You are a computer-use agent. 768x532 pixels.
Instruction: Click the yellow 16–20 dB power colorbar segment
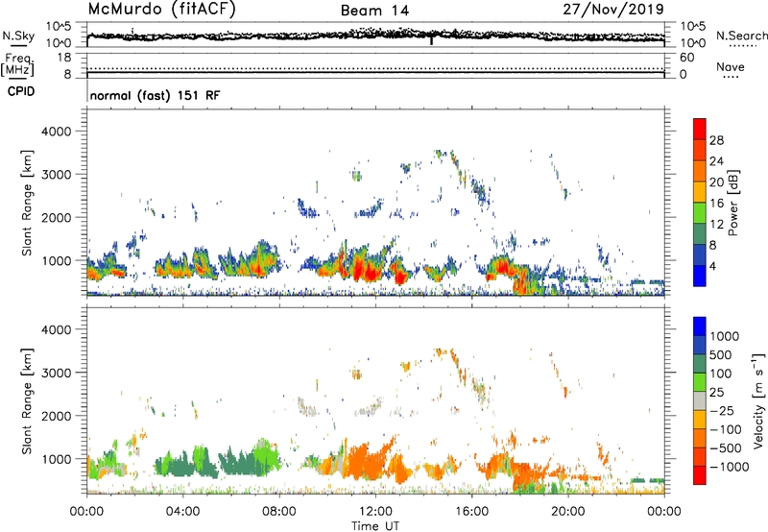700,192
